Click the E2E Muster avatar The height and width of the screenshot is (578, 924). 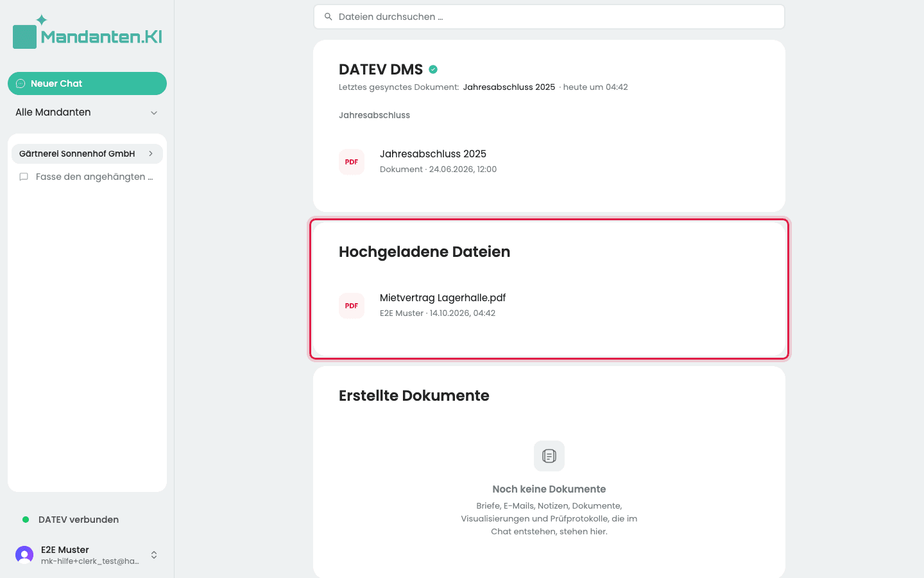(24, 555)
